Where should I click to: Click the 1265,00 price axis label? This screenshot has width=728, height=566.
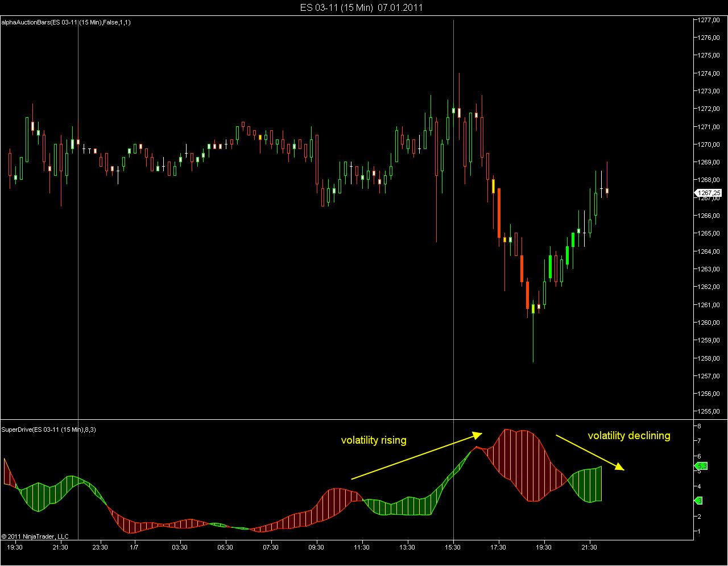point(709,234)
